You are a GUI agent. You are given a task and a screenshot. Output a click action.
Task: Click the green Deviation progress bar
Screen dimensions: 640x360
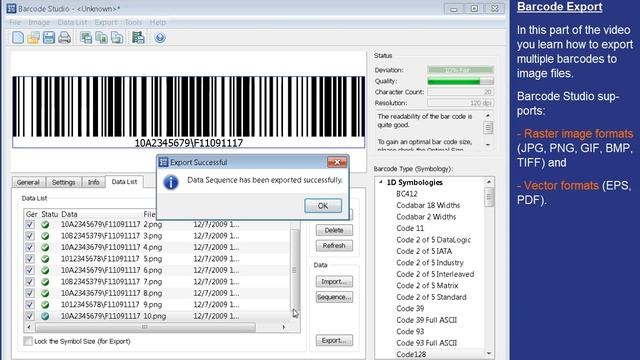point(460,70)
